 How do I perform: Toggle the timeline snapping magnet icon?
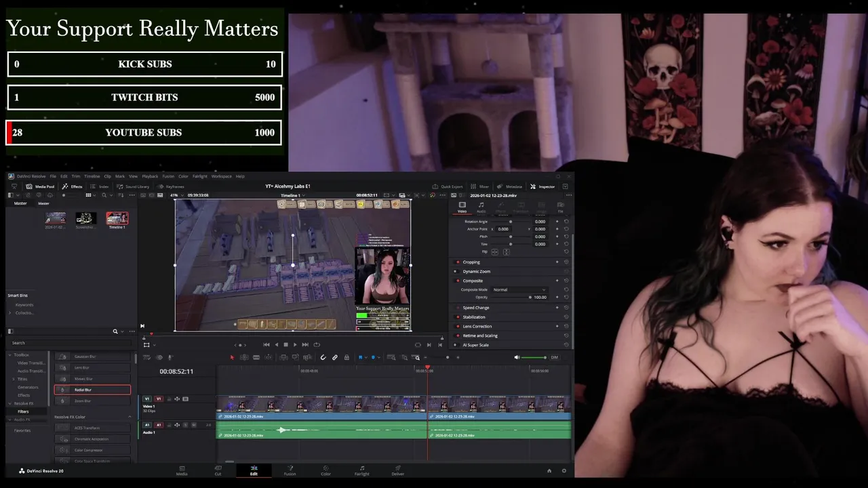[323, 357]
